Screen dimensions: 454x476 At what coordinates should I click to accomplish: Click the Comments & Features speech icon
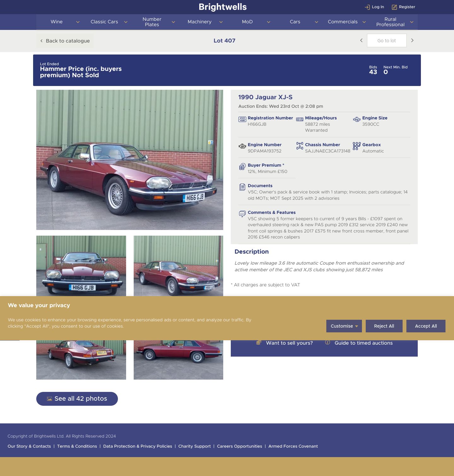coord(242,214)
